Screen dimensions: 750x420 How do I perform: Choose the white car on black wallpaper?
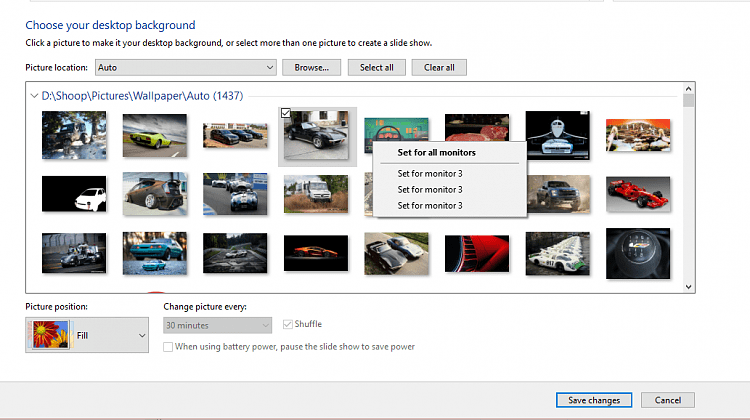click(x=73, y=194)
